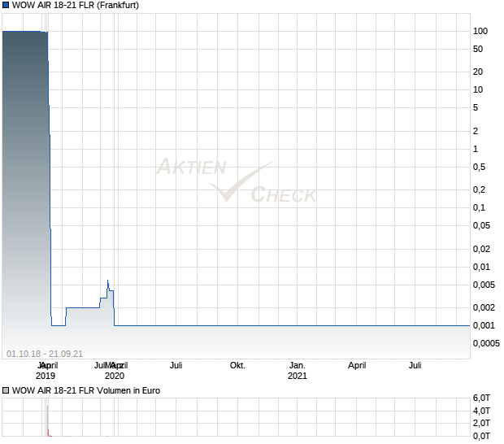
Task: Click the y-axis value '1'
Action: [x=476, y=149]
